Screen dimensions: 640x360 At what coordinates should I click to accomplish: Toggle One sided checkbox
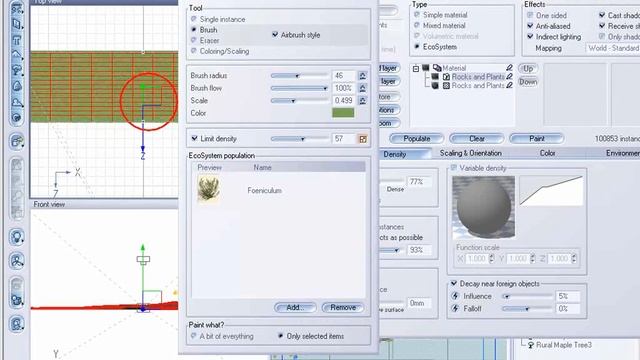(x=530, y=15)
